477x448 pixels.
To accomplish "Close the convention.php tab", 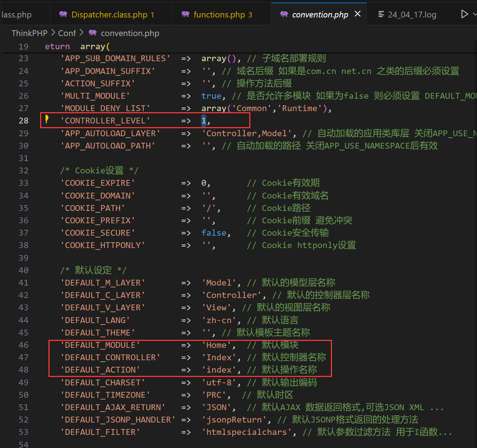I will click(x=357, y=14).
